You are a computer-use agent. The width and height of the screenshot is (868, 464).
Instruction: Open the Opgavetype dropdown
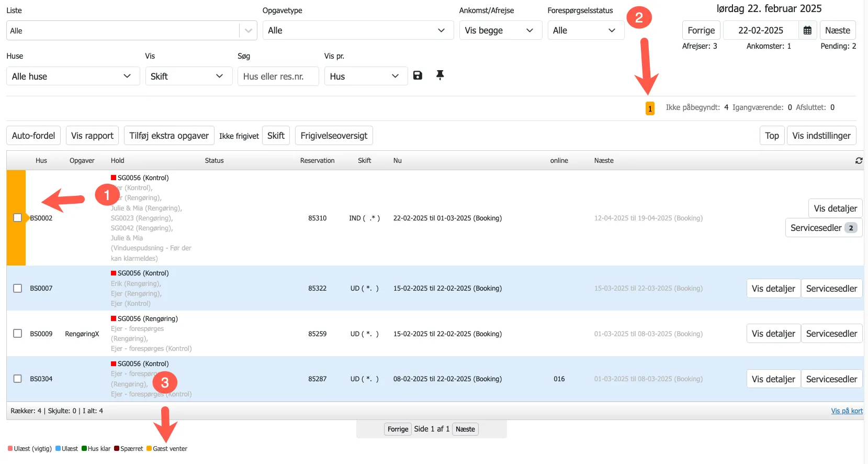coord(357,30)
